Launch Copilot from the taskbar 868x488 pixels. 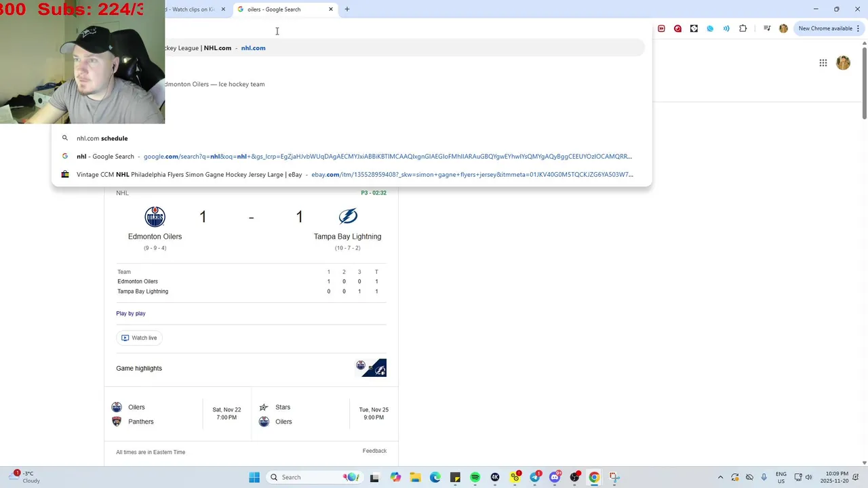coord(395,477)
